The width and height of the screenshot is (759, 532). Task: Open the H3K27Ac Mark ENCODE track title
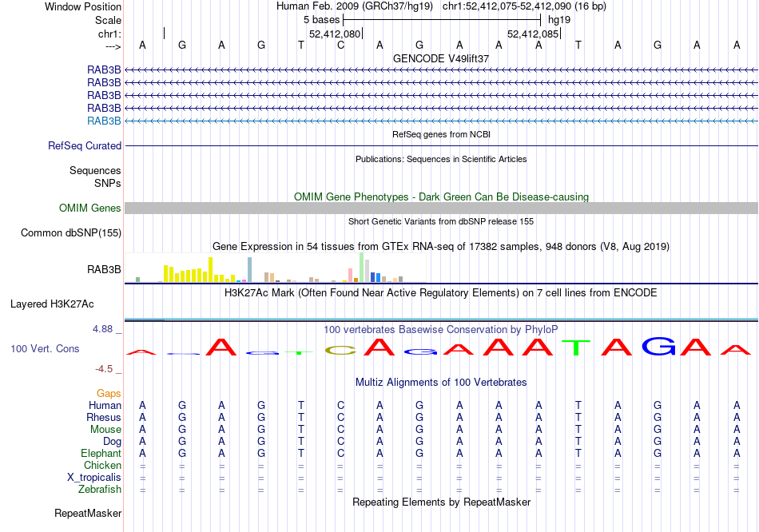[441, 293]
